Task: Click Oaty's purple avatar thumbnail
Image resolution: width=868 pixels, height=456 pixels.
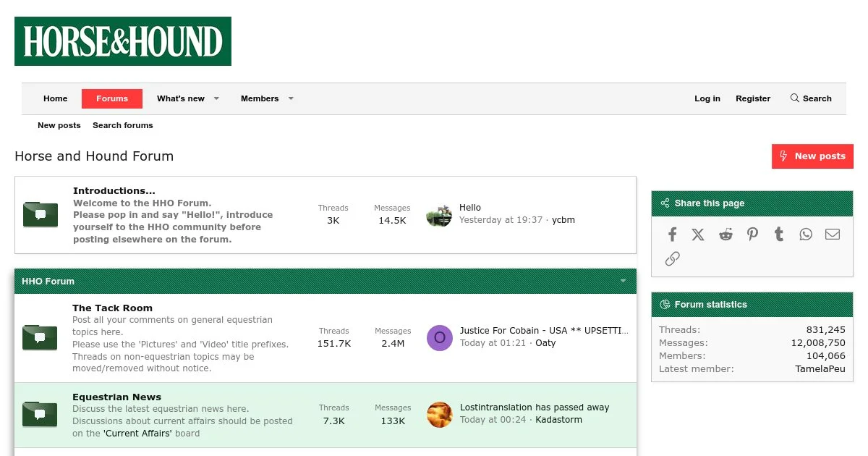Action: (439, 338)
